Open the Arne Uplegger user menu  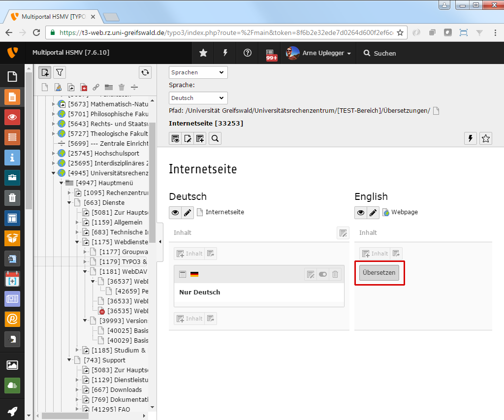pos(319,53)
